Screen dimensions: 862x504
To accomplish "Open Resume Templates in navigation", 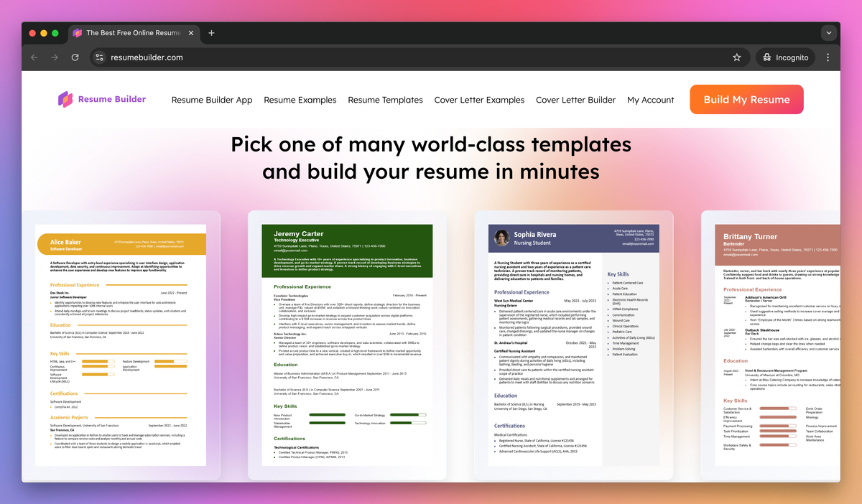I will tap(386, 100).
